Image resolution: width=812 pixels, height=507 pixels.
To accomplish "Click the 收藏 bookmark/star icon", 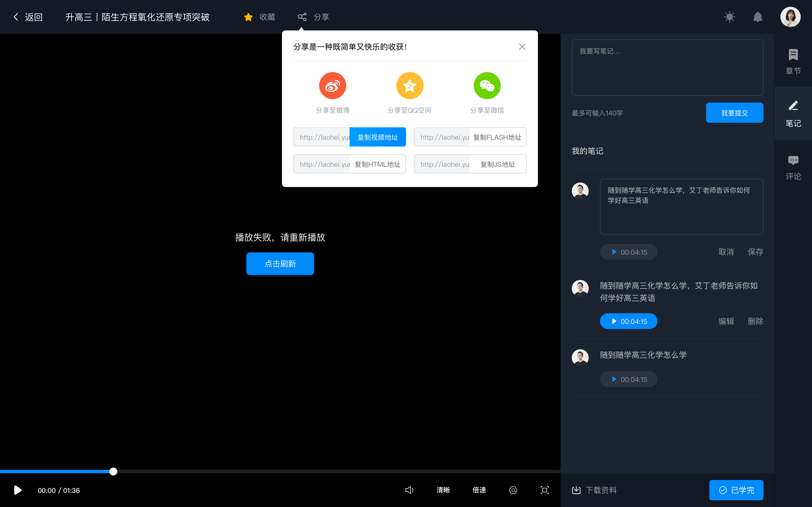I will pos(248,16).
